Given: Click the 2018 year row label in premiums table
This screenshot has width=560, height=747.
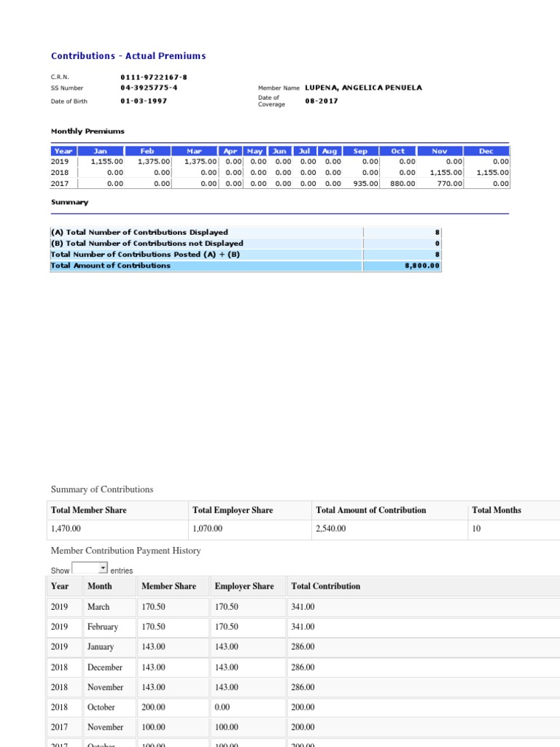Looking at the screenshot, I should pos(60,172).
